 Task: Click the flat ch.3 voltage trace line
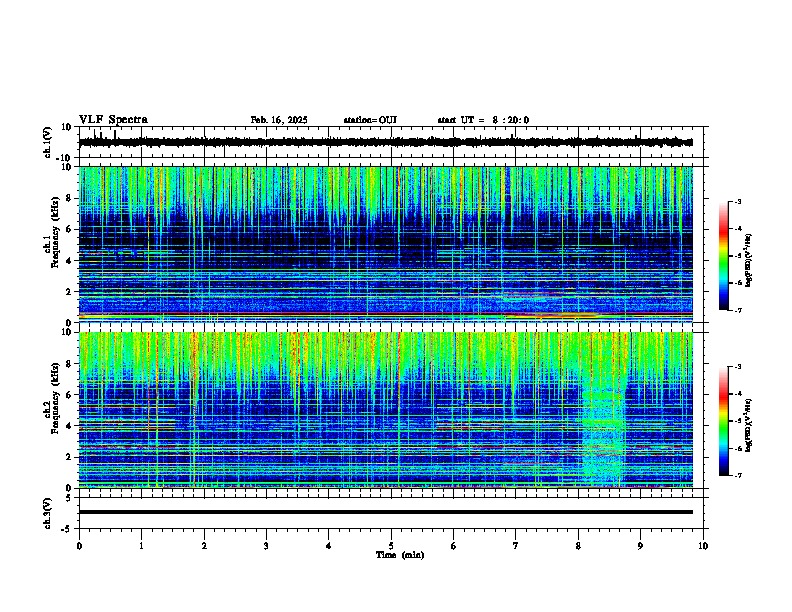385,512
